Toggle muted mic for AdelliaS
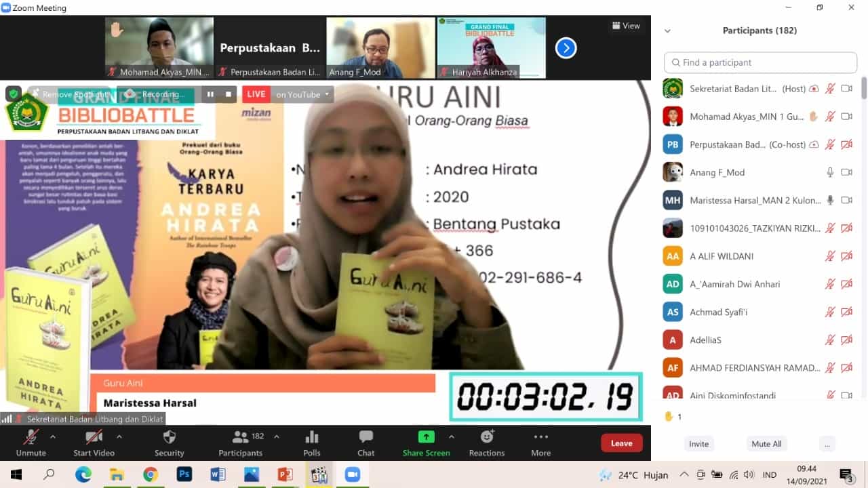Screen dimensions: 868x488 830,340
